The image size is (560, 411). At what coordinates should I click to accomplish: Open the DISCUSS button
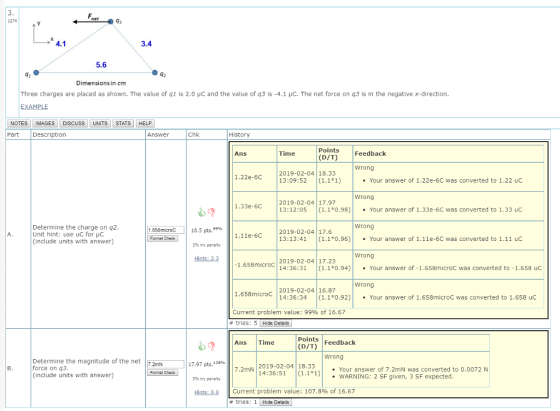tap(74, 123)
